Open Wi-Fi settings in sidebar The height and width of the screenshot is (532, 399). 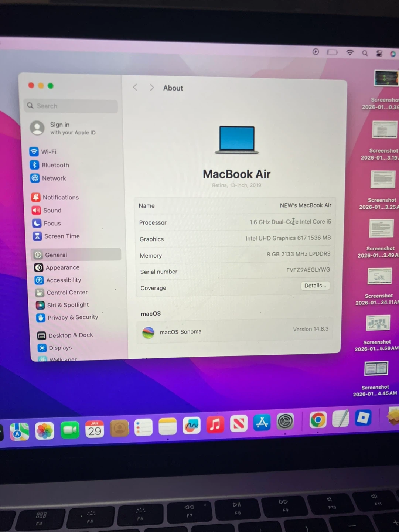tap(48, 152)
